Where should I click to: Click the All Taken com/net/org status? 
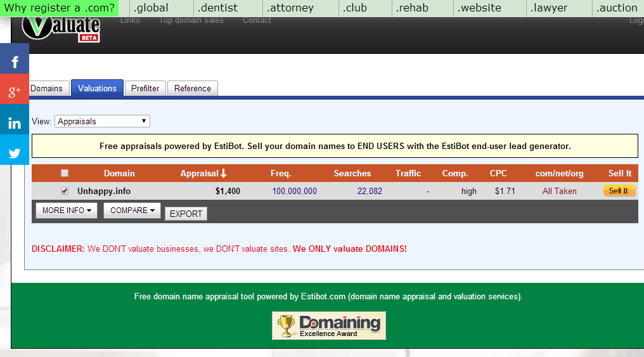click(560, 191)
